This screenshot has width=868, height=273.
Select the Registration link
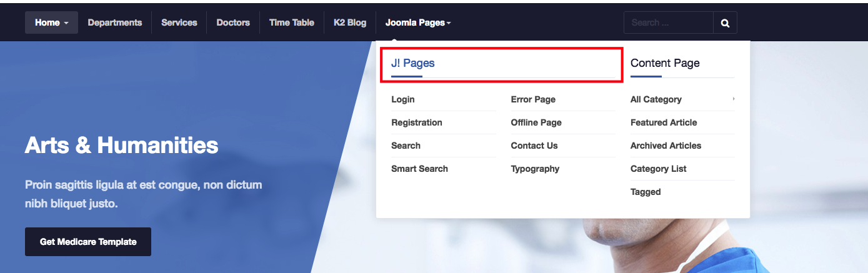coord(417,122)
